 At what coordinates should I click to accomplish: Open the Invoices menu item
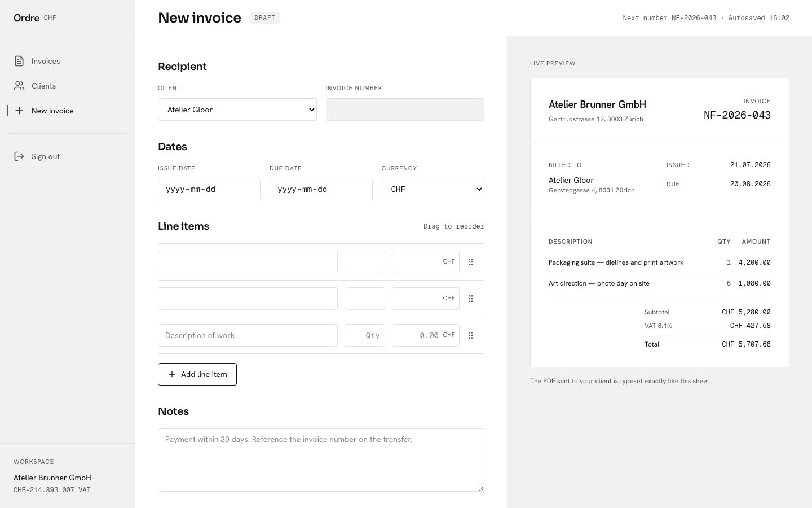[67, 61]
